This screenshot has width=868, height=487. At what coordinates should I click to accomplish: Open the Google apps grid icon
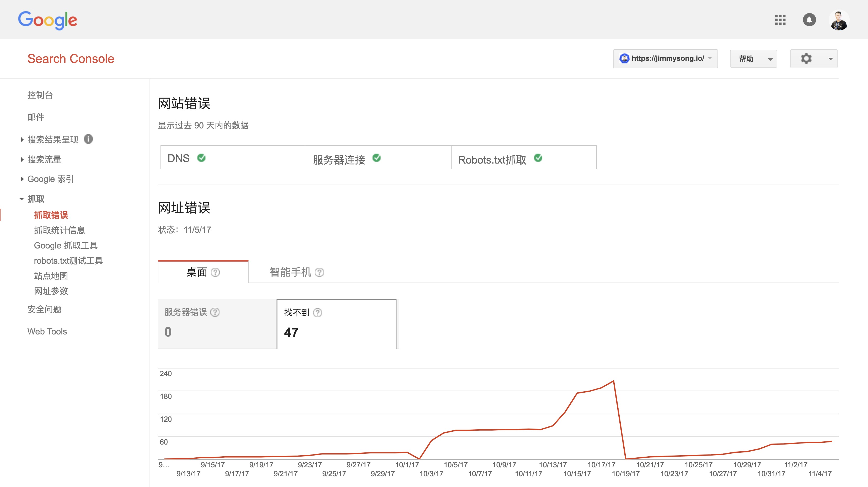pos(780,20)
